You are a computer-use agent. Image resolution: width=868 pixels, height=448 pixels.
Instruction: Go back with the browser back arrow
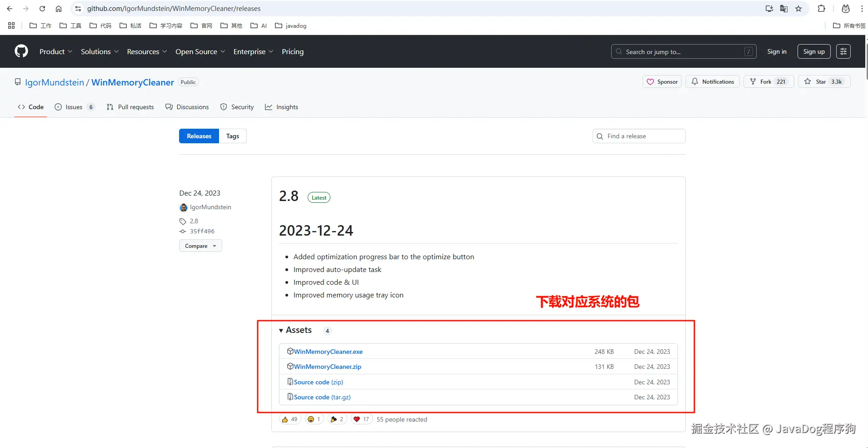10,9
